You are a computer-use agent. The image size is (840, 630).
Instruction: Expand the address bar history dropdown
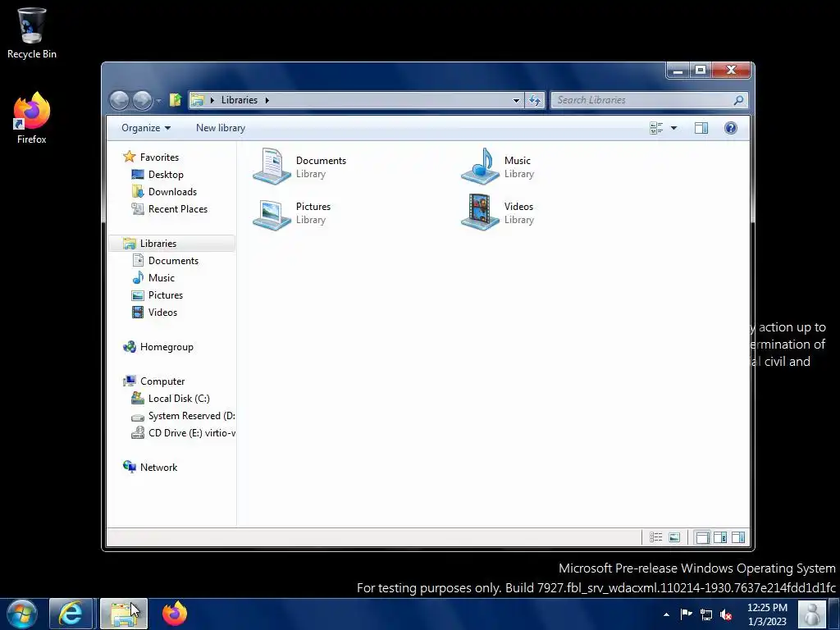pos(516,100)
